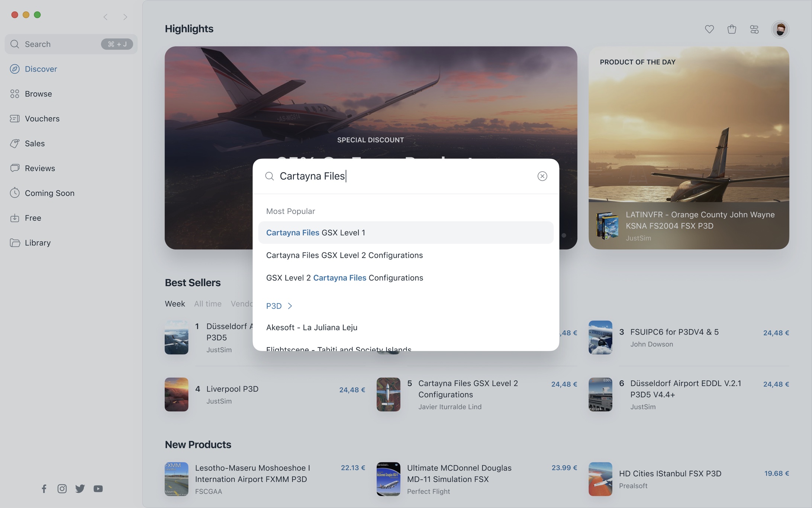Screen dimensions: 812x508
Task: Open the wishlist heart icon
Action: tap(709, 29)
